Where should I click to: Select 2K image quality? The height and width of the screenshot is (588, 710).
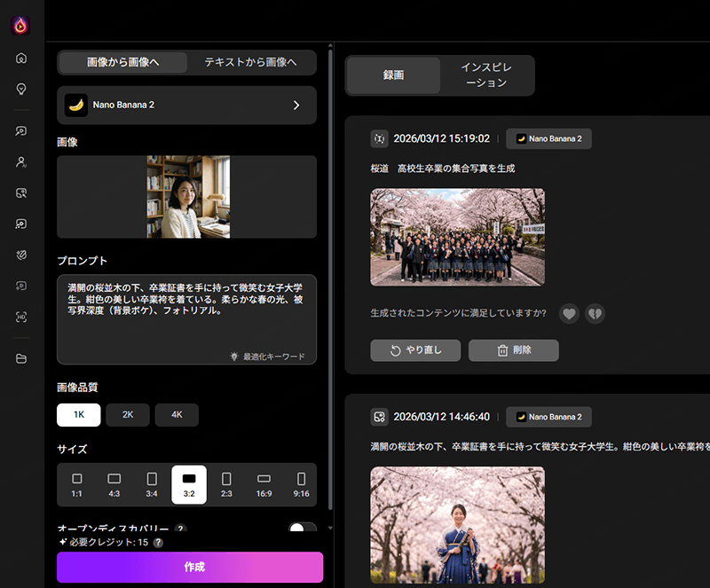[x=128, y=415]
